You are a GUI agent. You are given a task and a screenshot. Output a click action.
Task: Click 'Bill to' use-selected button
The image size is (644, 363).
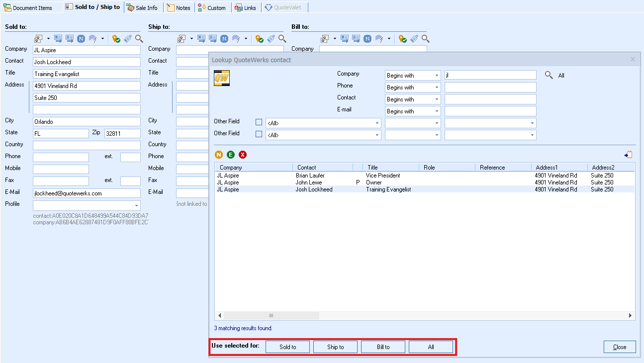pyautogui.click(x=383, y=347)
